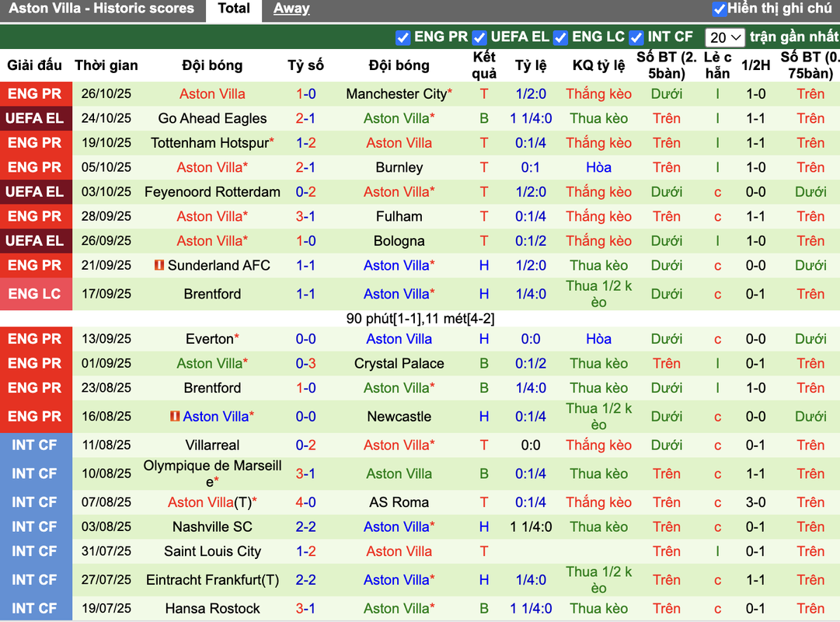Uncheck the UEFA EL filter checkbox
Image resolution: width=840 pixels, height=622 pixels.
(x=479, y=37)
